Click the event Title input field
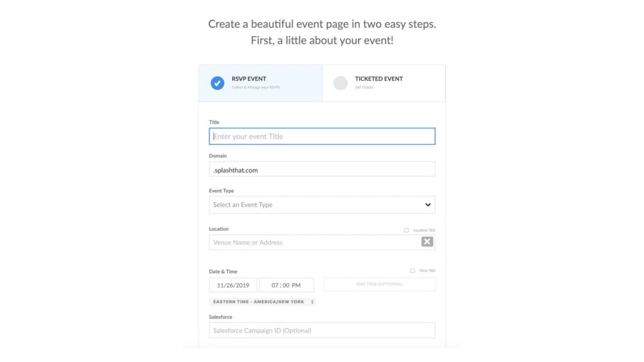This screenshot has height=362, width=644. point(322,136)
